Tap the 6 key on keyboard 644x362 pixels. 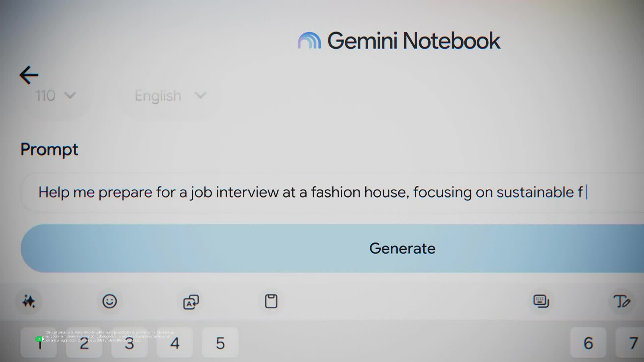point(588,343)
